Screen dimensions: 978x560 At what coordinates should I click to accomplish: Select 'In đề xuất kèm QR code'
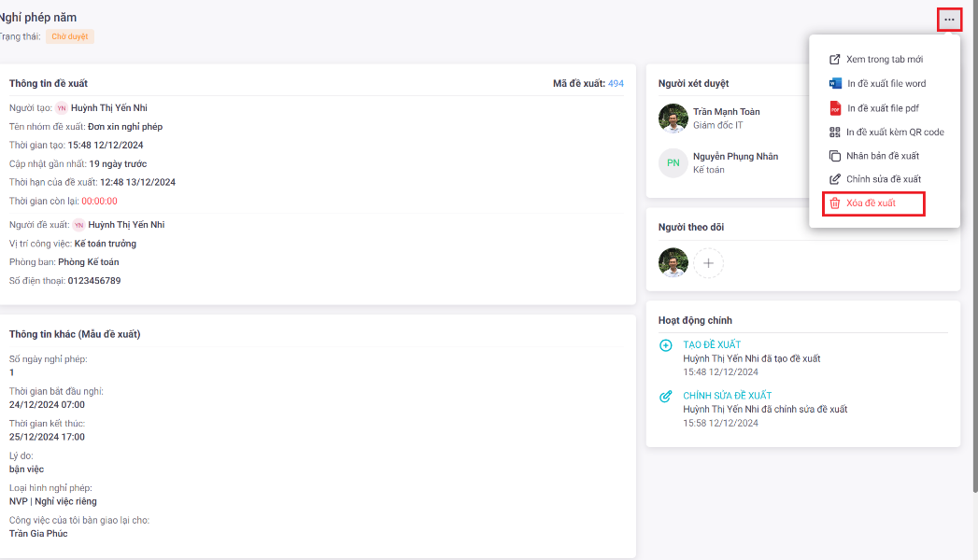pos(894,133)
